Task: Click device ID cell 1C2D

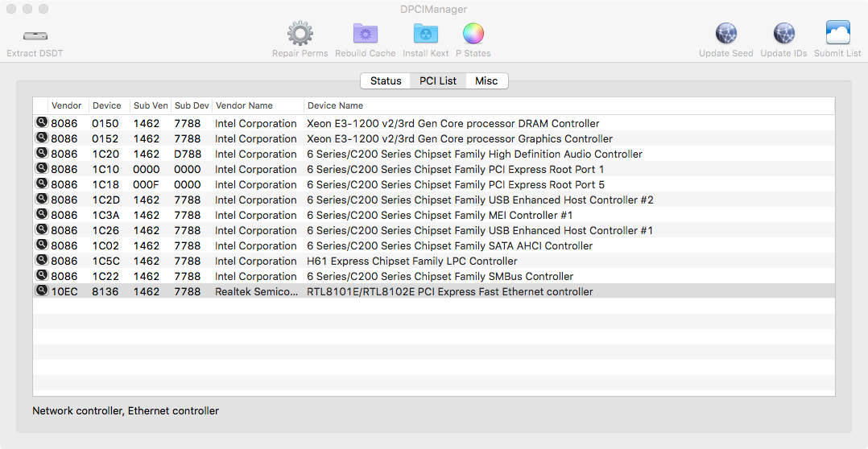Action: point(105,200)
